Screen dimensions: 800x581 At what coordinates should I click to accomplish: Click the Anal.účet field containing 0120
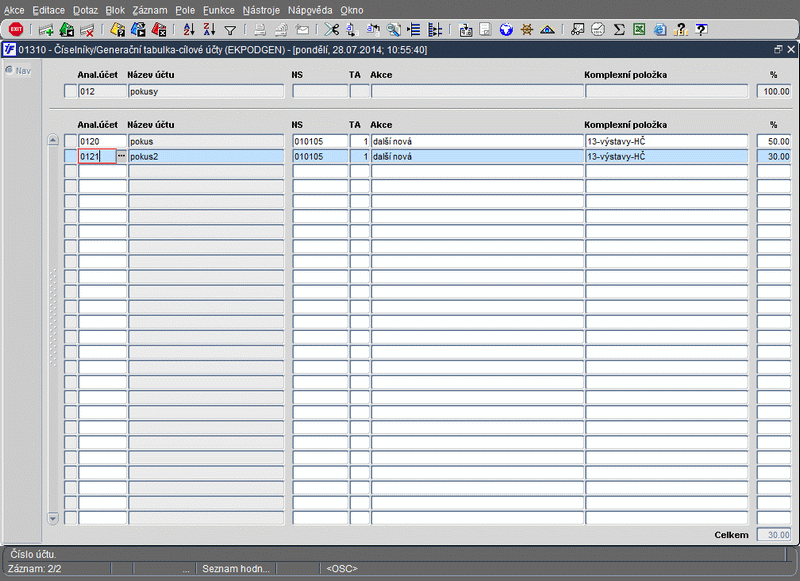click(x=102, y=141)
